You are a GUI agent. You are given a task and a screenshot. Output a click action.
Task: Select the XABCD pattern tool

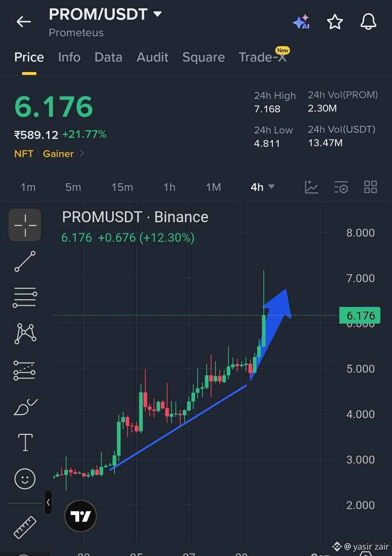coord(25,333)
